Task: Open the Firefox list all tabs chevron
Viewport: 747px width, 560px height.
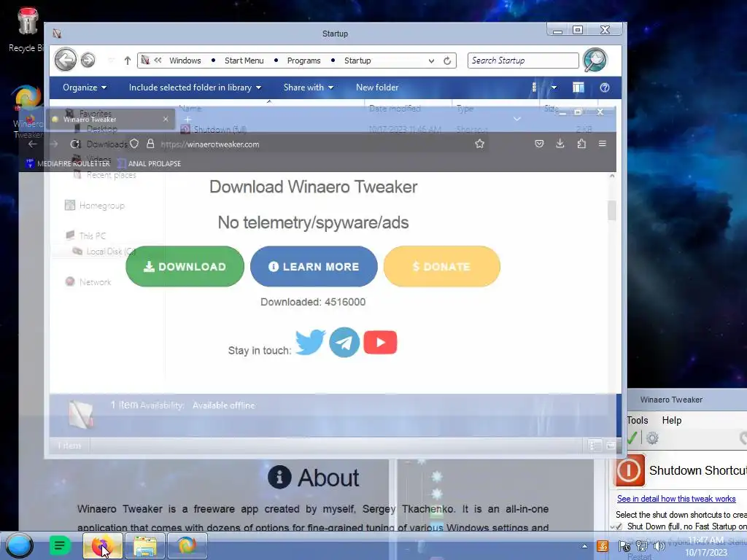Action: tap(517, 119)
